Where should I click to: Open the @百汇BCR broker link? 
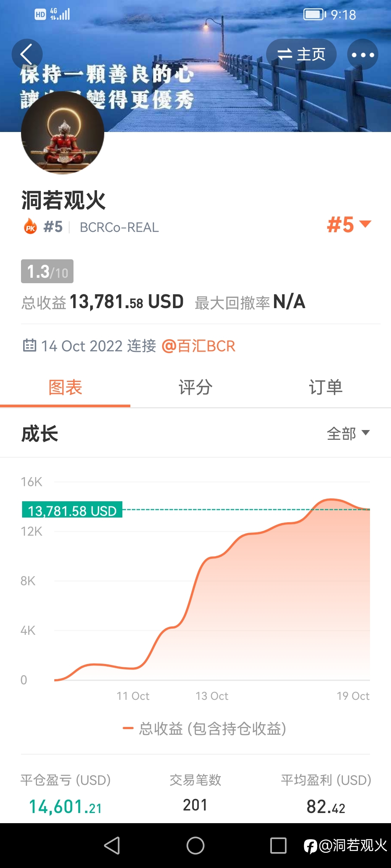point(198,346)
